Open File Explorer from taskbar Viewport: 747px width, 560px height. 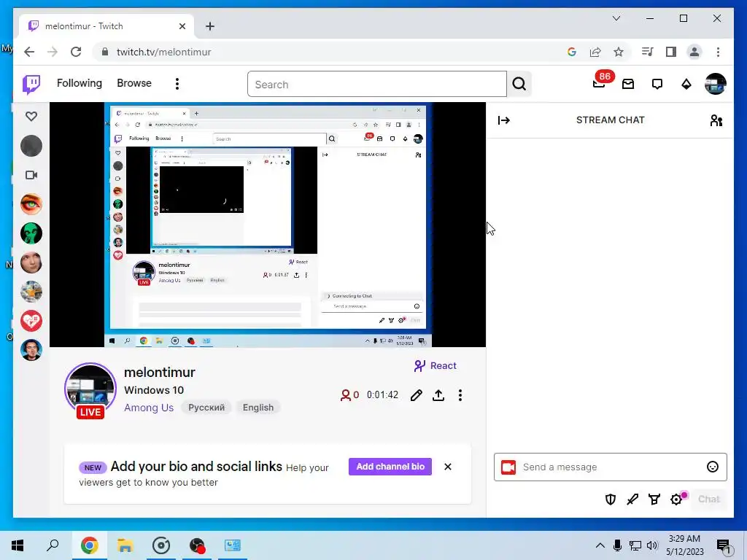click(x=125, y=545)
